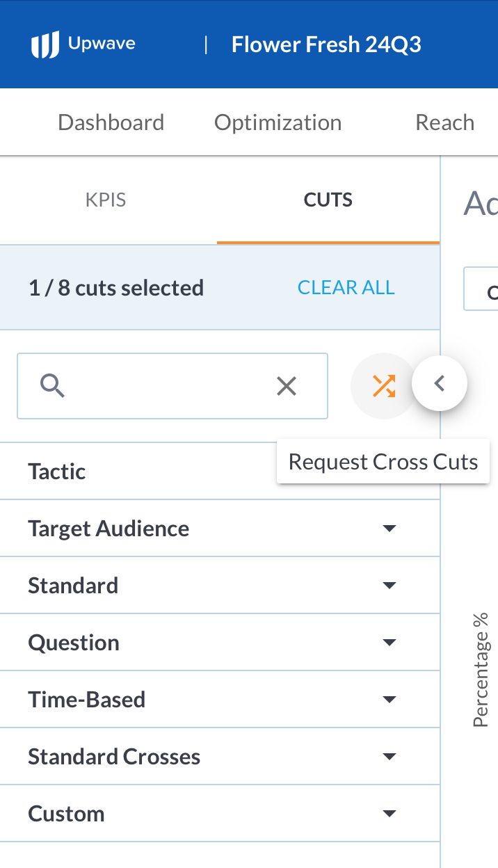Collapse the sidebar with the chevron button
This screenshot has width=498, height=868.
click(x=440, y=383)
